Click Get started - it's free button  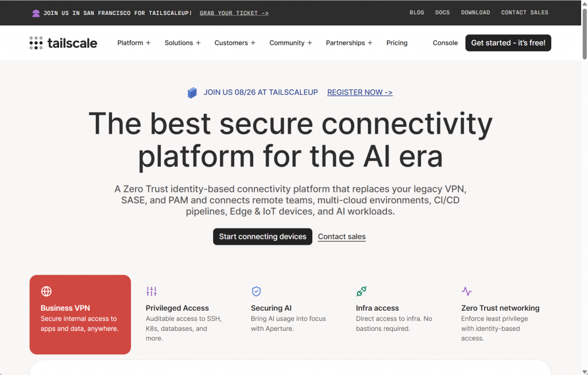508,42
